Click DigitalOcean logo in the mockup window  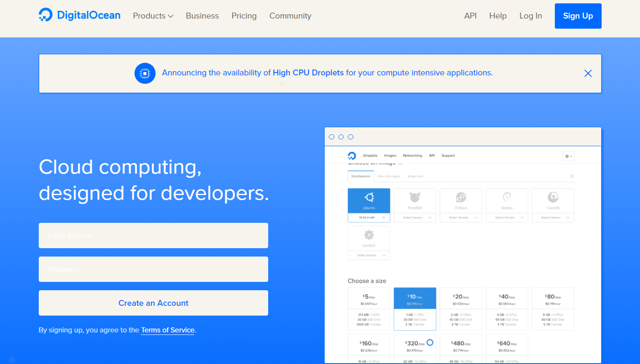pyautogui.click(x=352, y=156)
